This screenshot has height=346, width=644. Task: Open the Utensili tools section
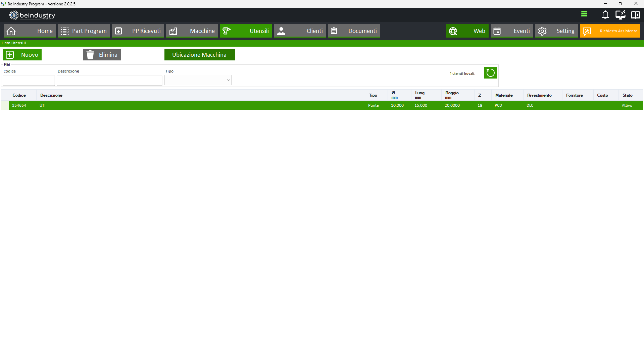tap(246, 31)
